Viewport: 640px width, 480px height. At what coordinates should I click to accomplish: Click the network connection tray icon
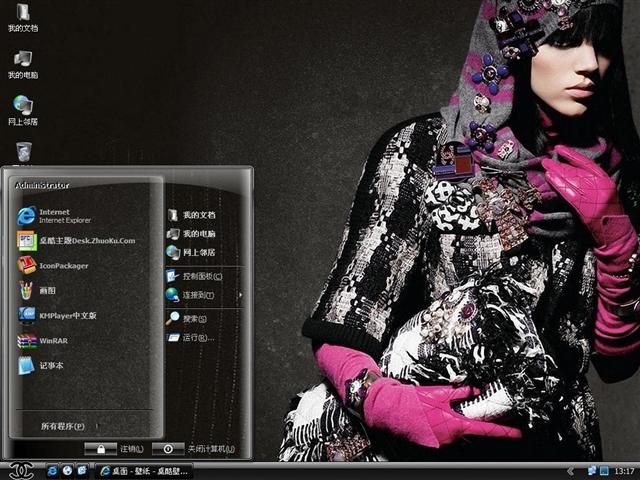[591, 471]
